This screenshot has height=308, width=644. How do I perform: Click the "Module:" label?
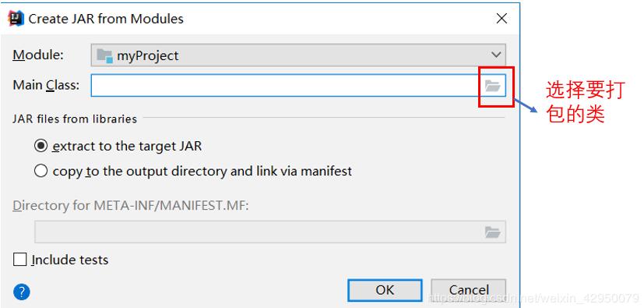(x=38, y=55)
